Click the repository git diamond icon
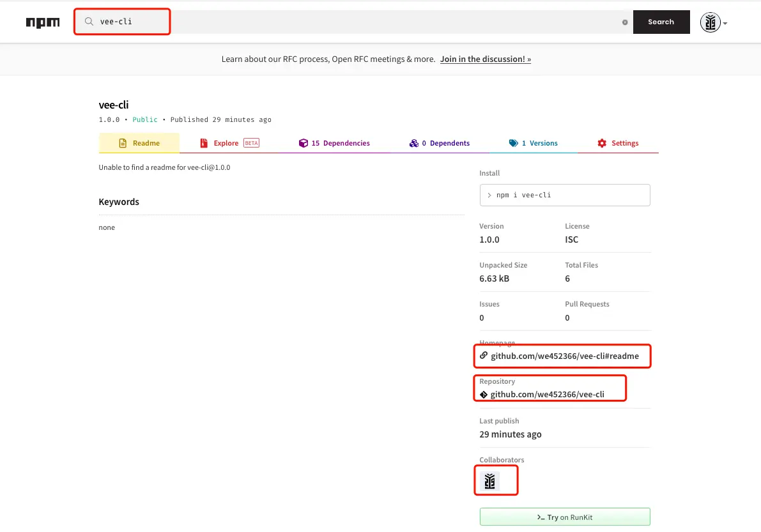 pos(484,395)
